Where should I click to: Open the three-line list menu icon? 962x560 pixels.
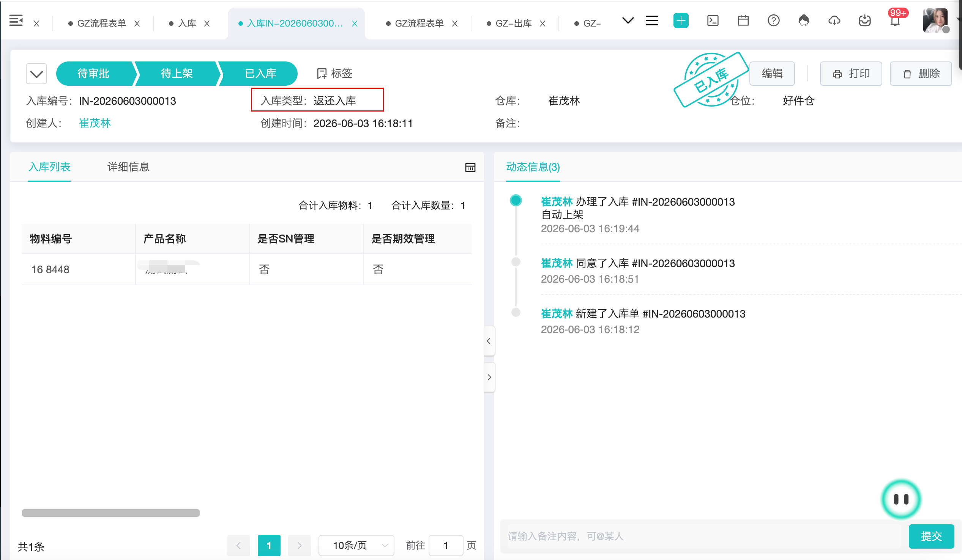click(652, 20)
